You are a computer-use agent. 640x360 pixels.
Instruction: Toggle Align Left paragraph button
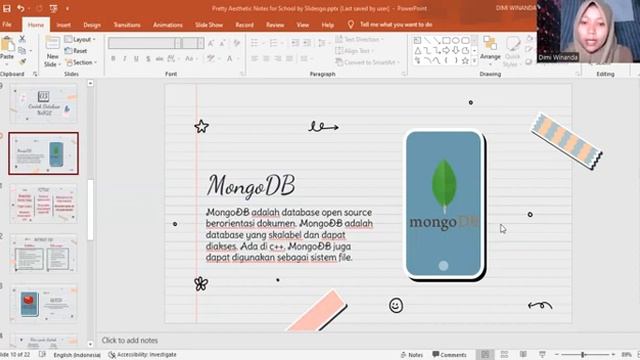click(254, 59)
